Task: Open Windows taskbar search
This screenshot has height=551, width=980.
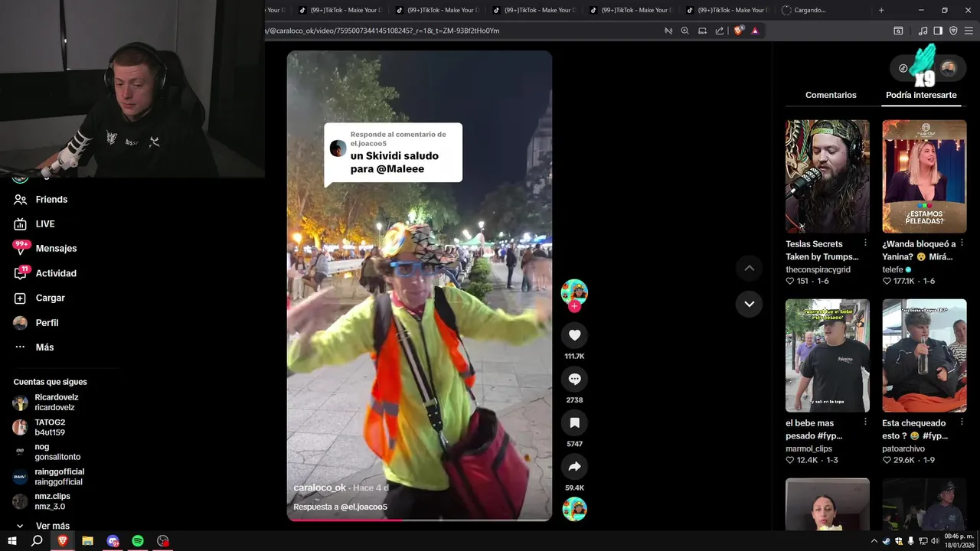Action: 37,540
